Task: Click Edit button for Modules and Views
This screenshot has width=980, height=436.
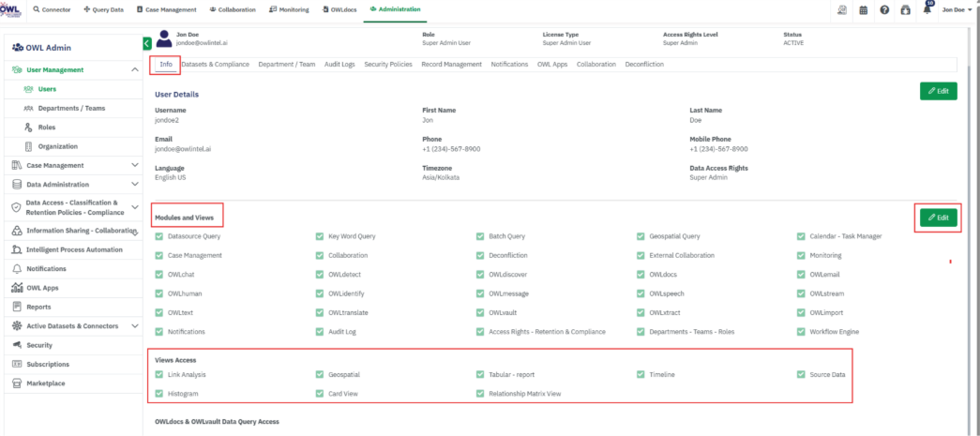Action: tap(938, 218)
